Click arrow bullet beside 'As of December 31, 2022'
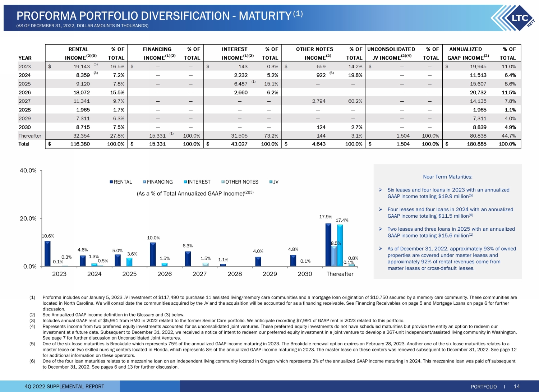This screenshot has width=539, height=392. 381,249
